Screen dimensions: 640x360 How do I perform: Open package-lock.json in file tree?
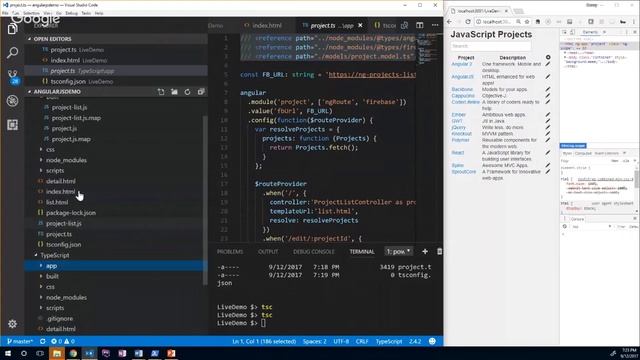click(71, 213)
